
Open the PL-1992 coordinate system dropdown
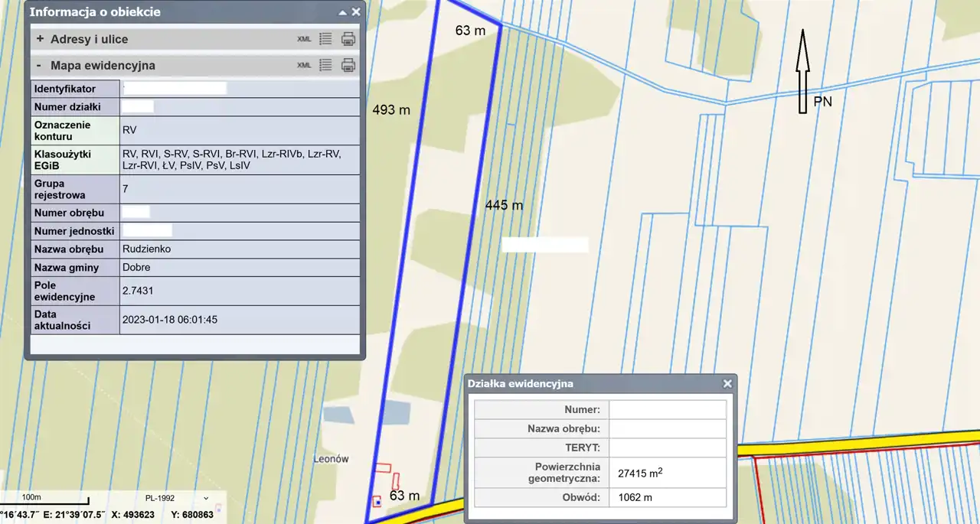(x=176, y=498)
